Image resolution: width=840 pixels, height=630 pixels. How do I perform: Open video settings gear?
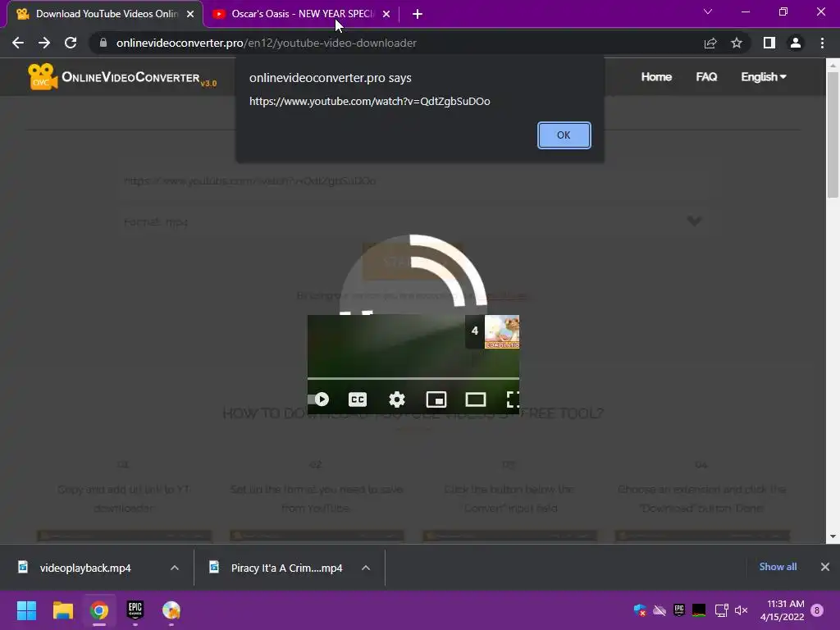(x=397, y=399)
